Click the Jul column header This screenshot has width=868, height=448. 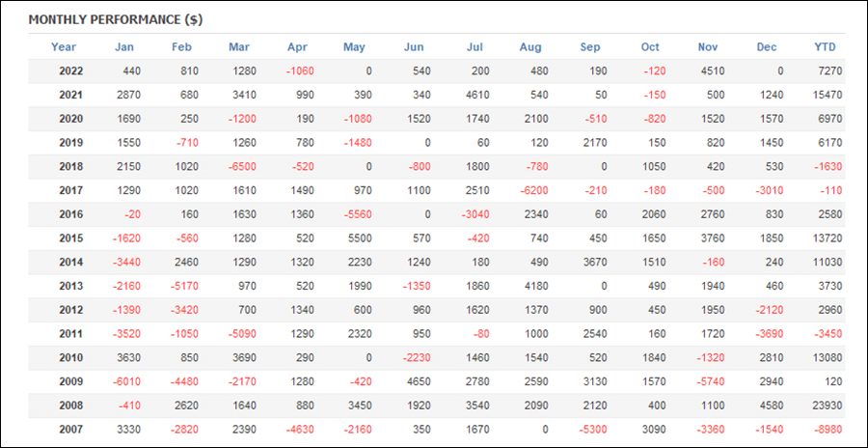[475, 47]
